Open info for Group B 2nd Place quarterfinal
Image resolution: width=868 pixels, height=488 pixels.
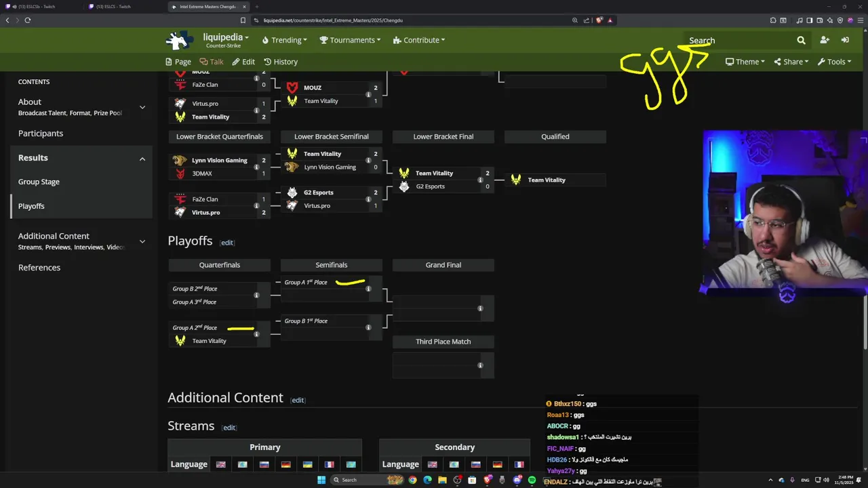coord(256,295)
